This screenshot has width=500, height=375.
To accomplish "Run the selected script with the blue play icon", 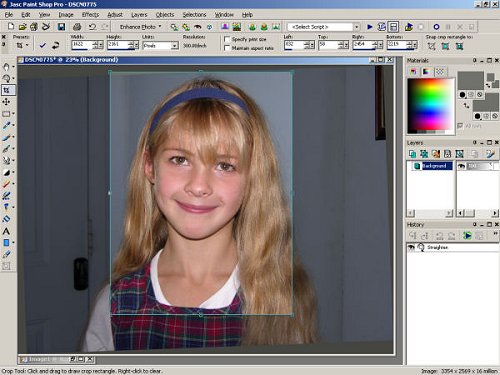I will pos(370,27).
